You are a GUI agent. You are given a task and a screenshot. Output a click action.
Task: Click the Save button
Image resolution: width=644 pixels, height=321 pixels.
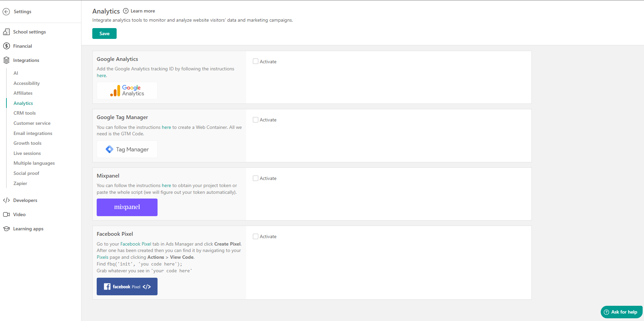(x=104, y=33)
